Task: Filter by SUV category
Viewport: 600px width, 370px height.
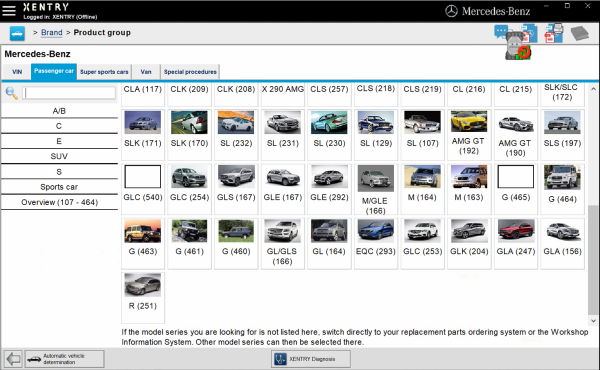Action: (x=59, y=156)
